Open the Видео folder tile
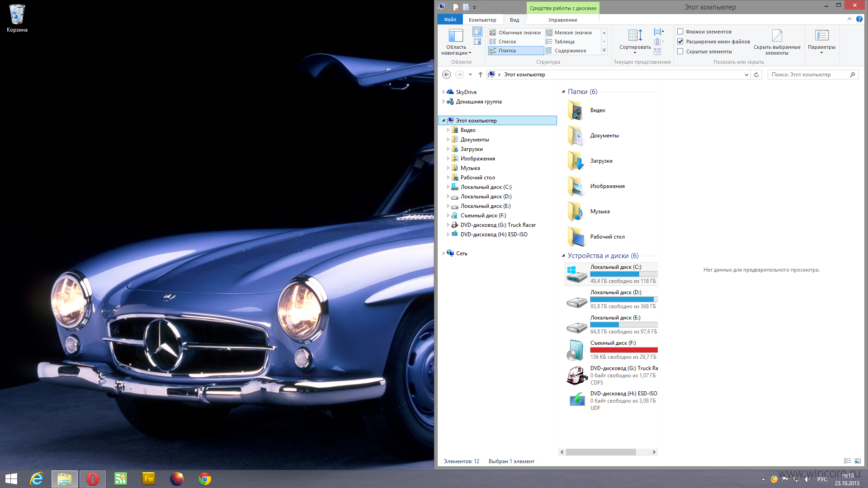868x488 pixels. (x=610, y=110)
